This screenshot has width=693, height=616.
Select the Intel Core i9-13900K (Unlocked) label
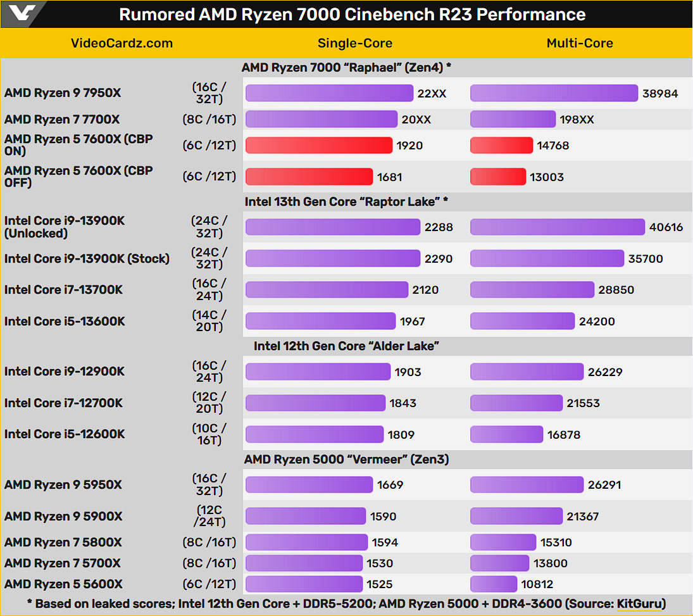click(65, 227)
